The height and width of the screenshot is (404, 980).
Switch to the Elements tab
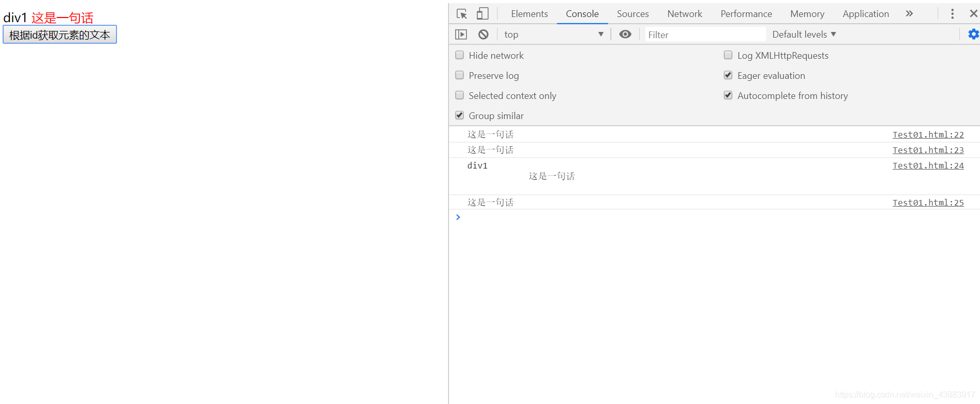[x=529, y=14]
